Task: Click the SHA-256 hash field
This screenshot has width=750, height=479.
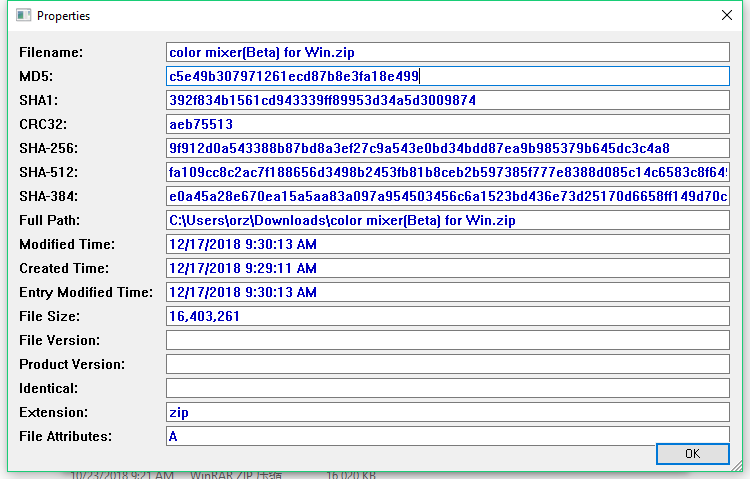Action: pos(447,148)
